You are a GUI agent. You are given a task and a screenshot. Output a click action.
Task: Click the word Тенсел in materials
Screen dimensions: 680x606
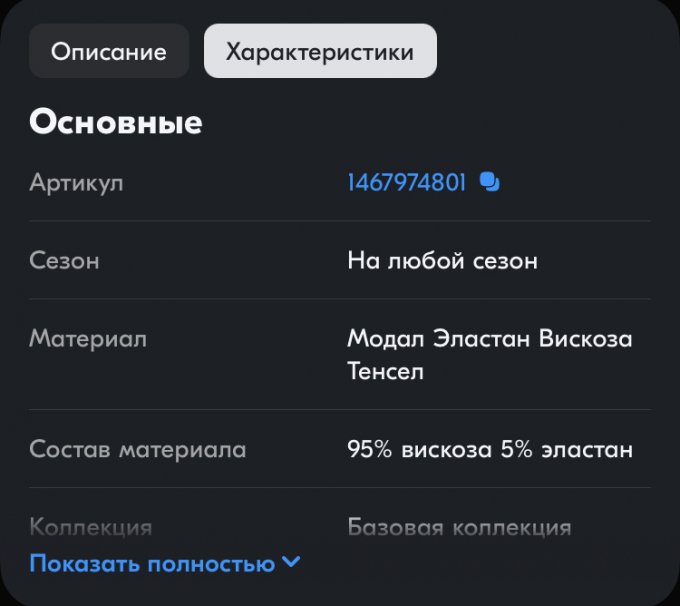point(386,371)
